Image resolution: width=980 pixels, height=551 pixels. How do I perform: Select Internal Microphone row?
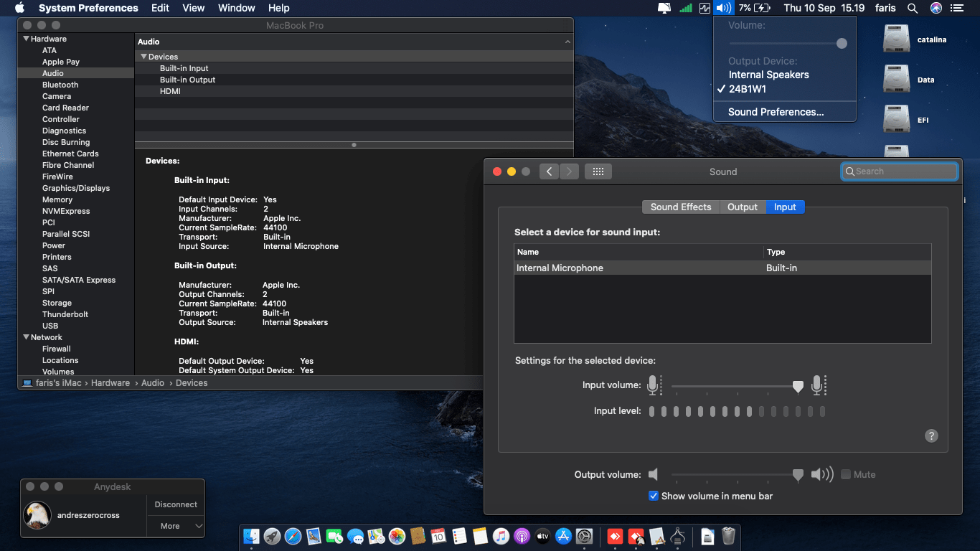click(x=722, y=268)
